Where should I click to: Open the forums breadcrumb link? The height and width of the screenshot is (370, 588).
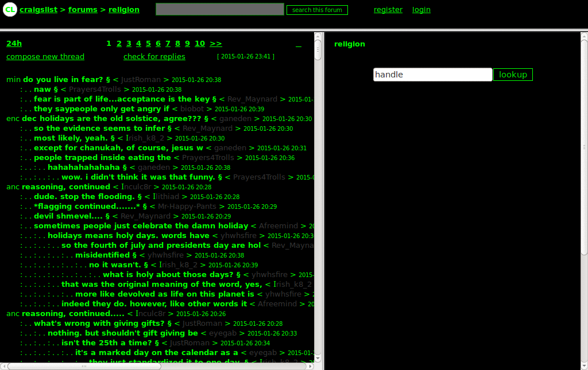pyautogui.click(x=83, y=10)
